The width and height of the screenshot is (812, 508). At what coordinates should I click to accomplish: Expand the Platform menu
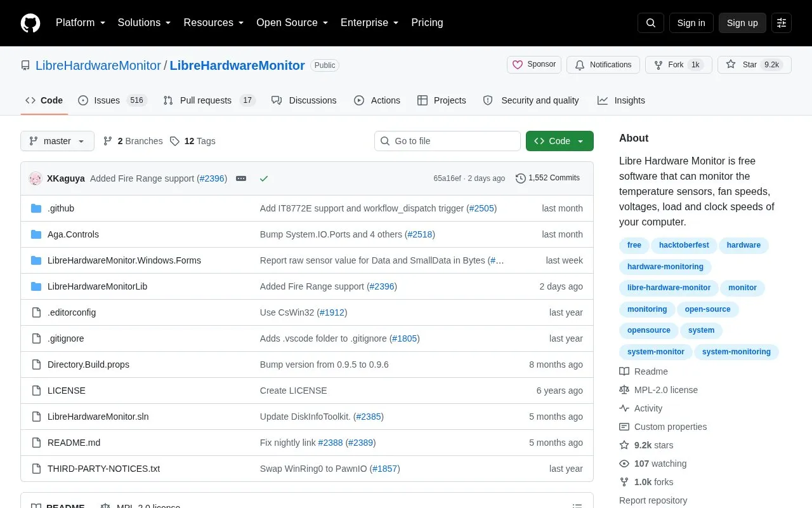[x=81, y=23]
